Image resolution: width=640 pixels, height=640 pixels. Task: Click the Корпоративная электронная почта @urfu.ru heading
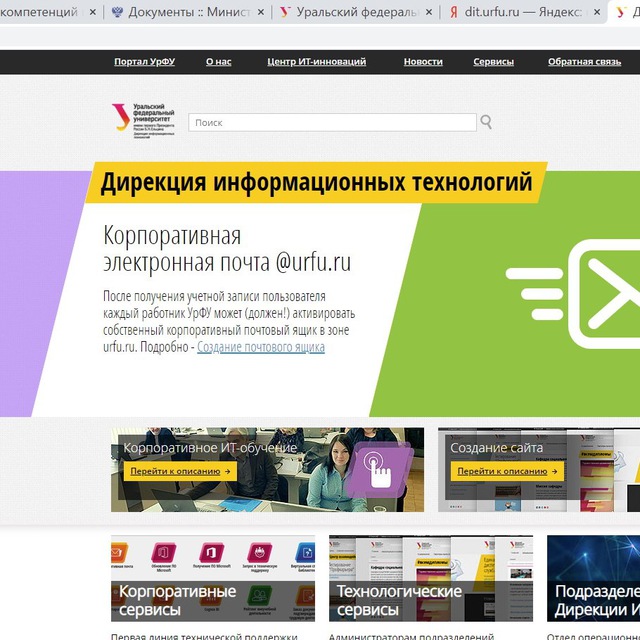pos(227,248)
